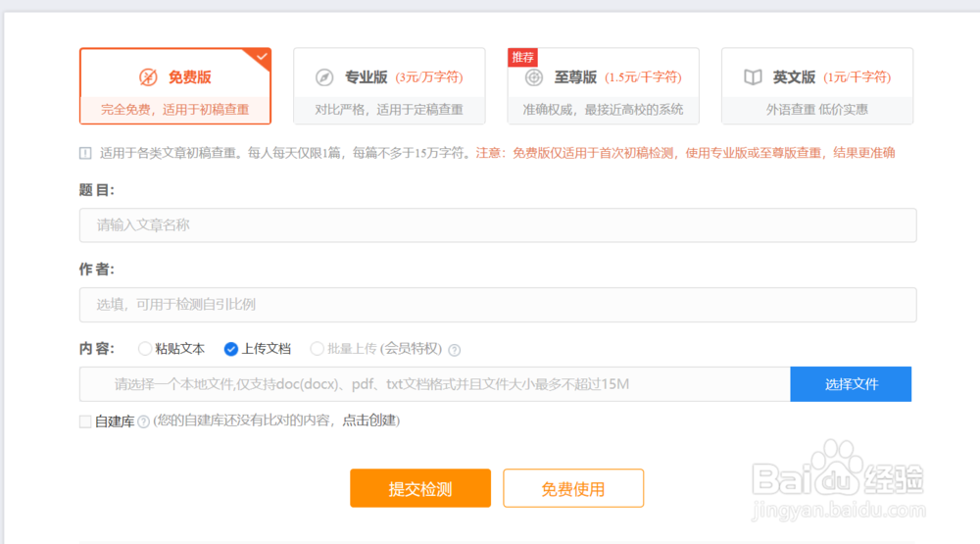The width and height of the screenshot is (980, 544).
Task: Click the (3元/万字符) price label
Action: pos(429,76)
